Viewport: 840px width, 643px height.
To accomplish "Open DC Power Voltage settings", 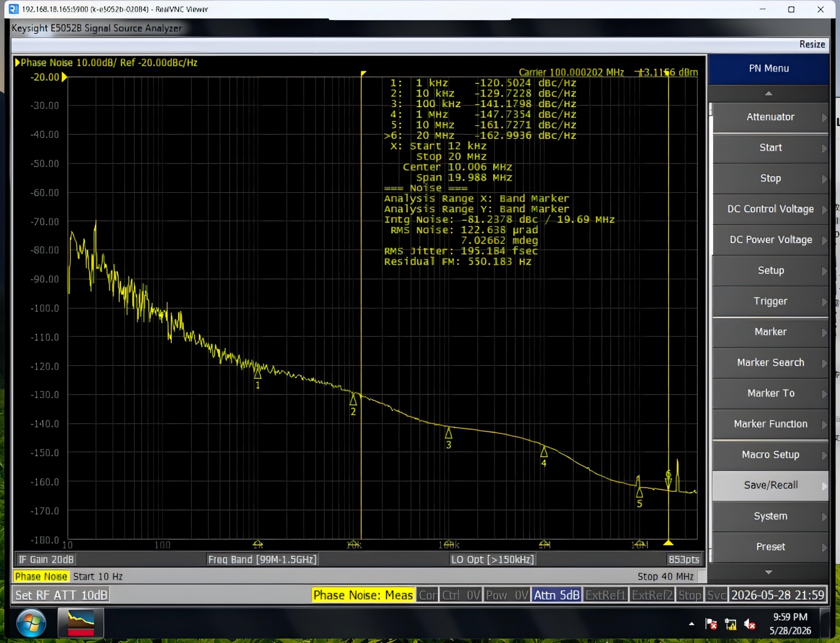I will [770, 240].
